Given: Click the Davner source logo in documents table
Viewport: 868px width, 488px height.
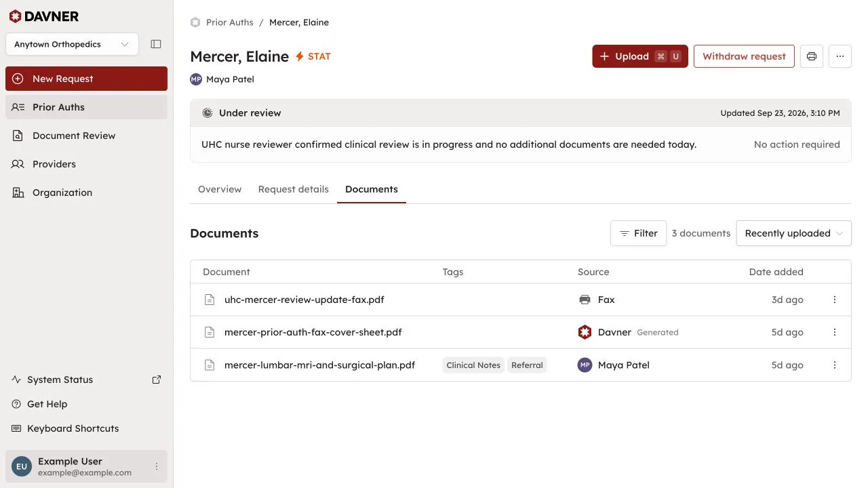Looking at the screenshot, I should point(585,332).
